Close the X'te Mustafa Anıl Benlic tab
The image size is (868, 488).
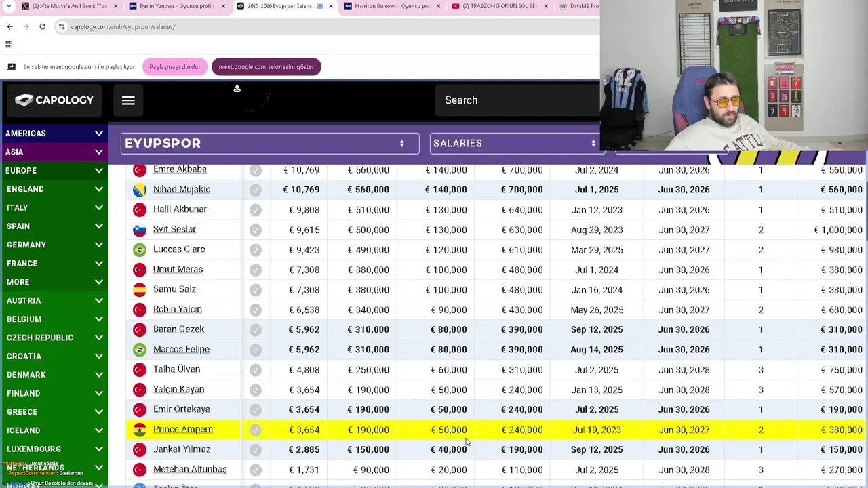(115, 6)
